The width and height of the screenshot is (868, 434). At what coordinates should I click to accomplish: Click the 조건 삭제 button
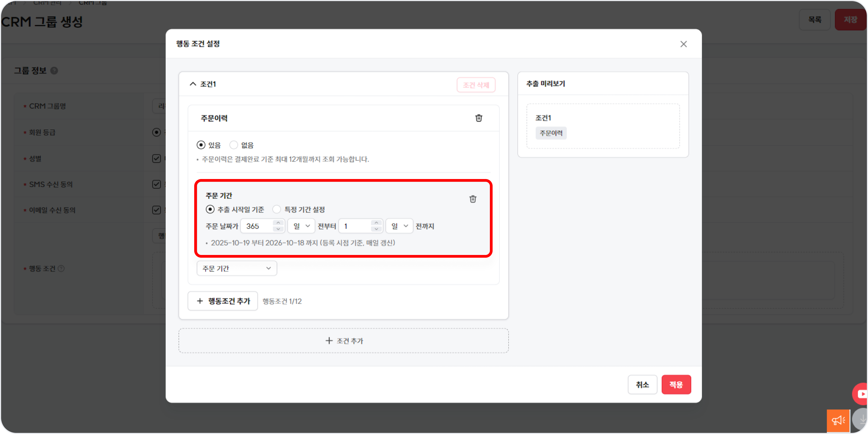pyautogui.click(x=476, y=85)
